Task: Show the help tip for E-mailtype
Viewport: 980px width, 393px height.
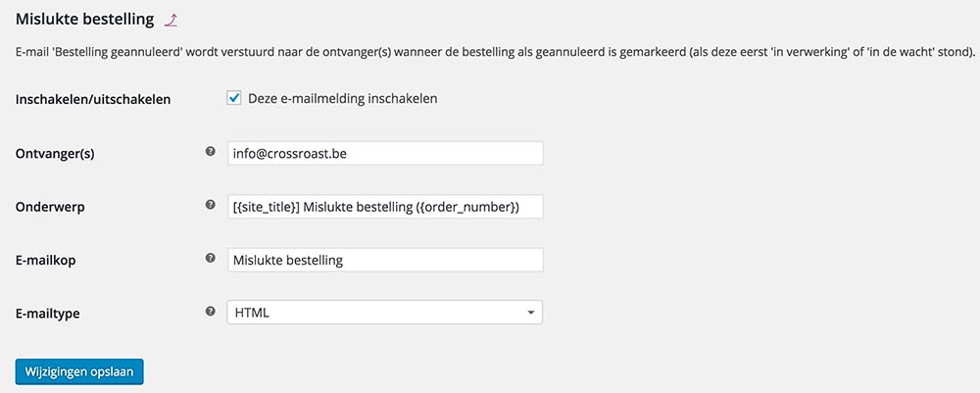Action: pyautogui.click(x=210, y=311)
